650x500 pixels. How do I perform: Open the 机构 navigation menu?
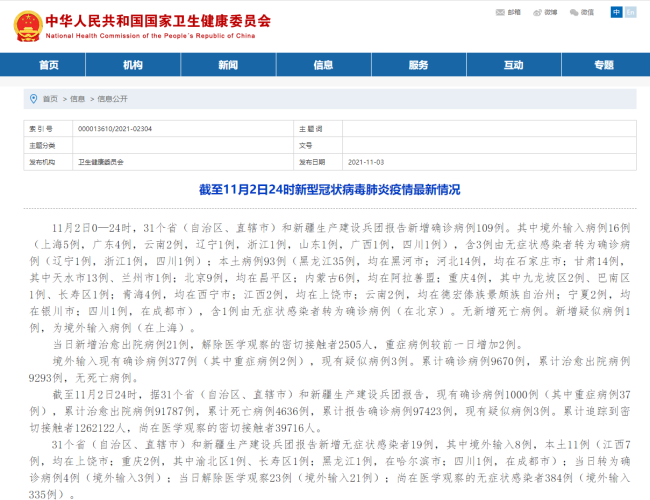[133, 65]
